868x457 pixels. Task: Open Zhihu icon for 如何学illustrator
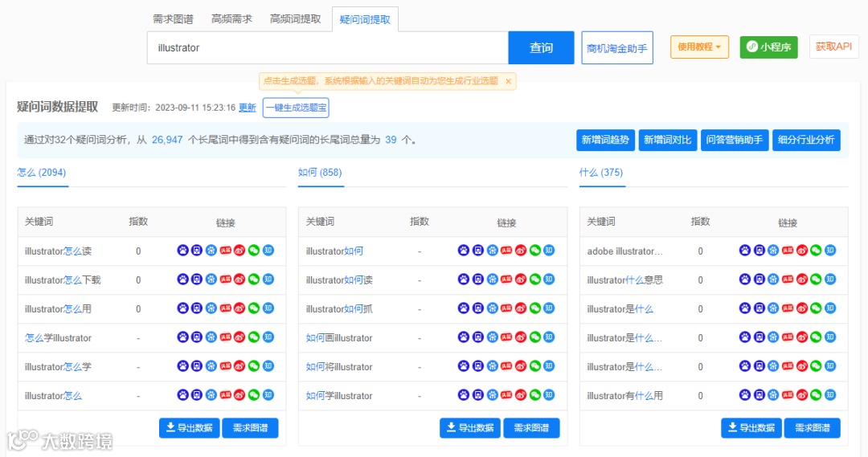[549, 395]
